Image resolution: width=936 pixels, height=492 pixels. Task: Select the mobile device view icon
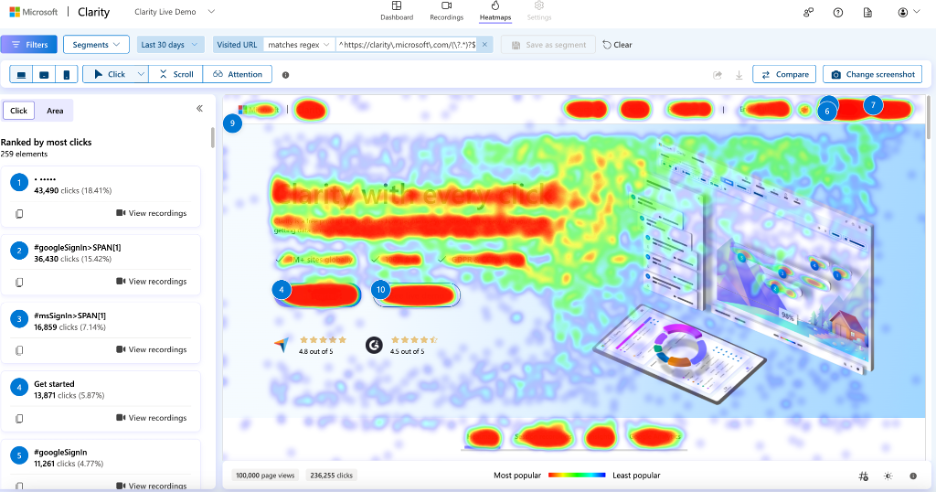tap(66, 74)
